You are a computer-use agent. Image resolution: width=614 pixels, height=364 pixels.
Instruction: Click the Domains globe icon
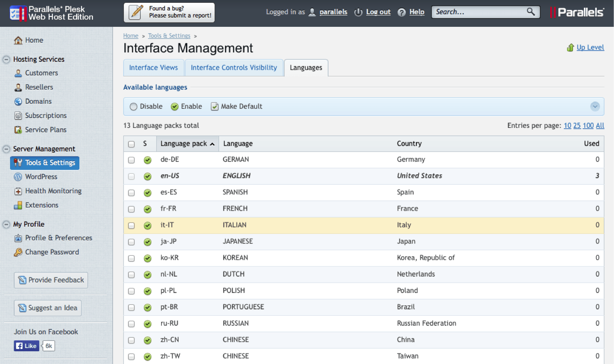click(x=18, y=101)
